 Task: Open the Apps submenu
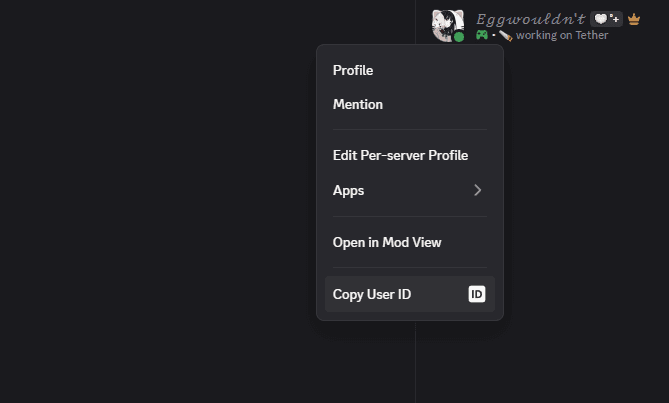(410, 190)
